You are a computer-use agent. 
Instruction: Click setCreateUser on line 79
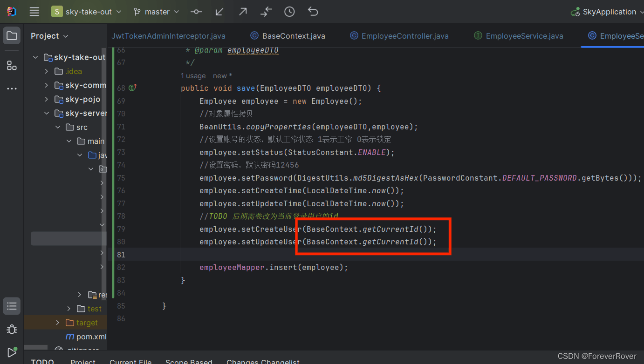click(x=272, y=229)
